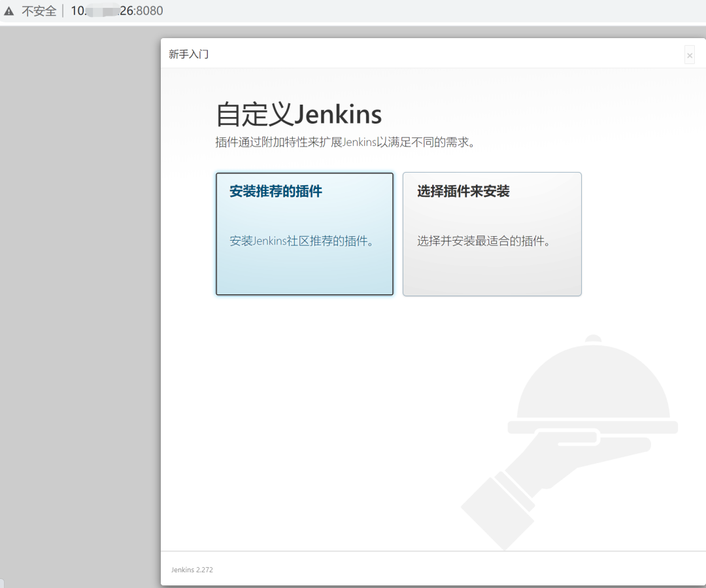Screen dimensions: 706x588
Task: Click 选择并安装最适合的插件 description text
Action: pos(484,241)
